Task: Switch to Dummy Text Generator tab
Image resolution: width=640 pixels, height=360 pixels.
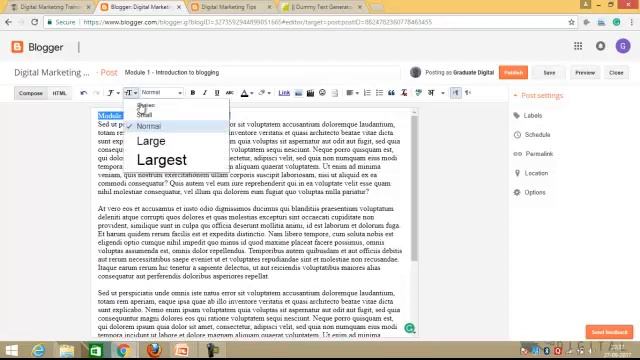Action: pos(322,7)
